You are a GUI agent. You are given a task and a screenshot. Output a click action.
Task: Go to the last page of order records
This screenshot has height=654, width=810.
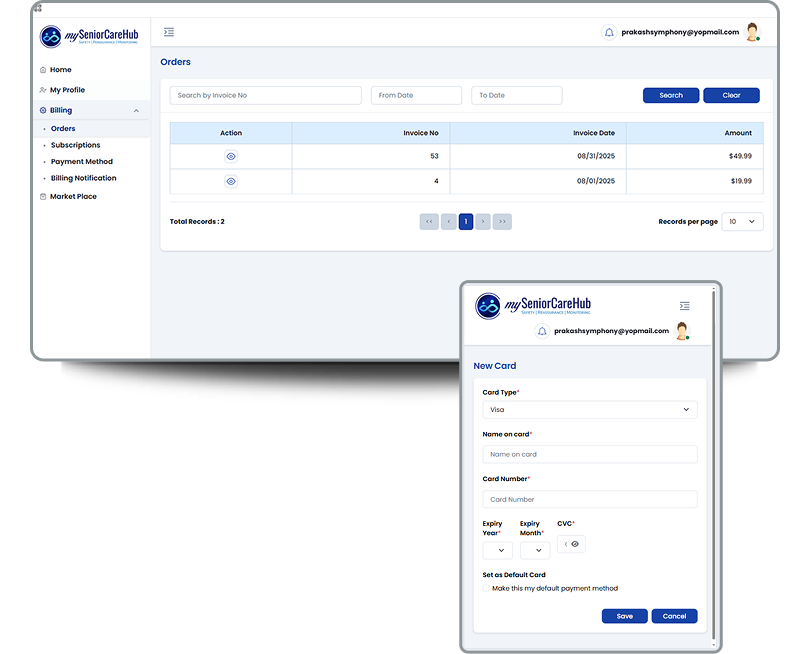click(502, 221)
